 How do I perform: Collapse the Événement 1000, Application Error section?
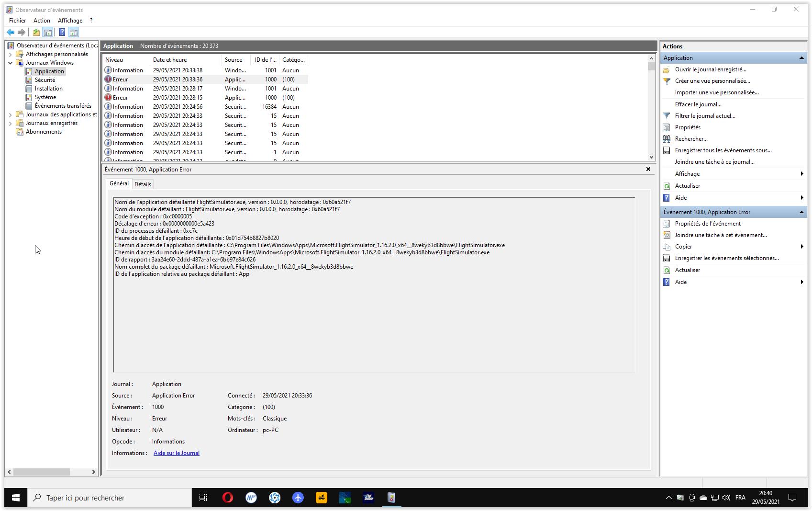point(801,212)
